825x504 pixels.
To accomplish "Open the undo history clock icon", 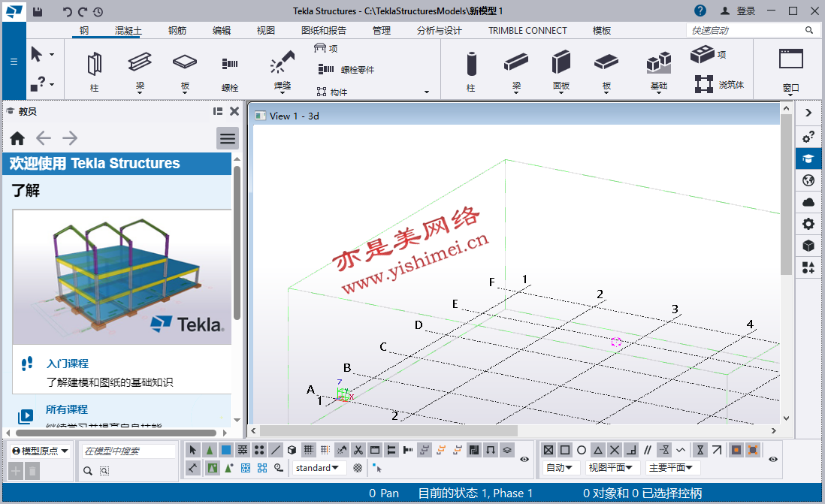I will click(x=98, y=11).
